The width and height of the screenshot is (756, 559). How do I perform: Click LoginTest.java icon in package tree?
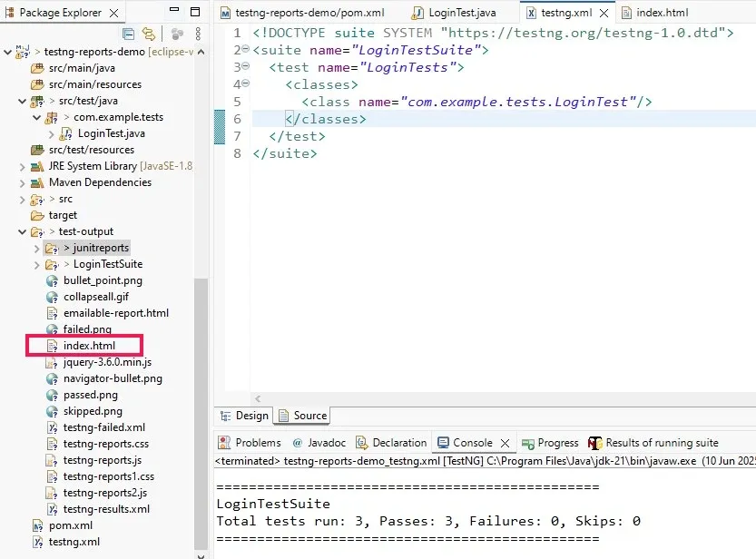click(x=66, y=134)
